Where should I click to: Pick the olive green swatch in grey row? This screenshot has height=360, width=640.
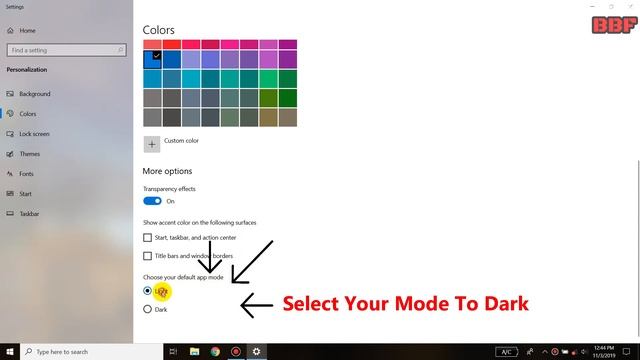268,98
